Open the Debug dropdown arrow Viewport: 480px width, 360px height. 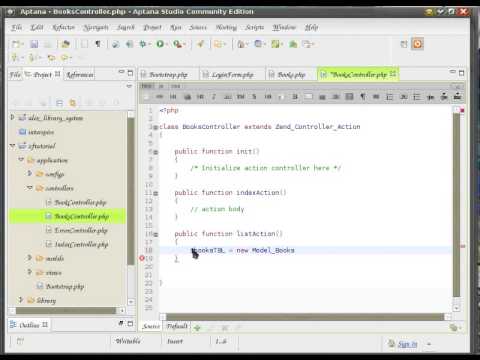point(150,44)
